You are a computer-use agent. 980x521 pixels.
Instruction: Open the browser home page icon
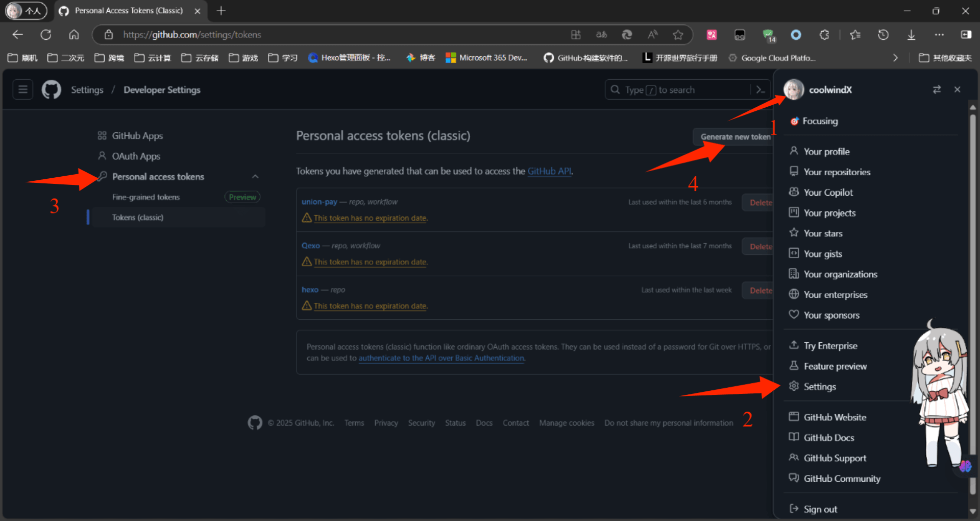click(74, 35)
